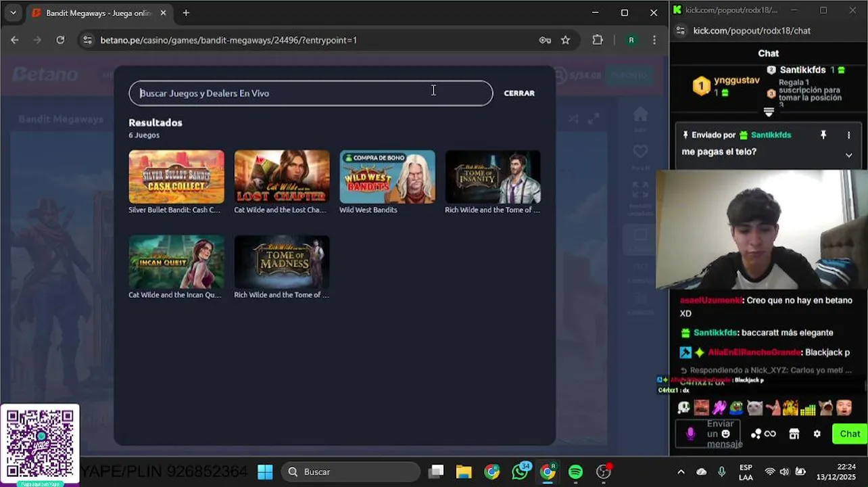Select the fire emote
868x487 pixels.
click(790, 408)
